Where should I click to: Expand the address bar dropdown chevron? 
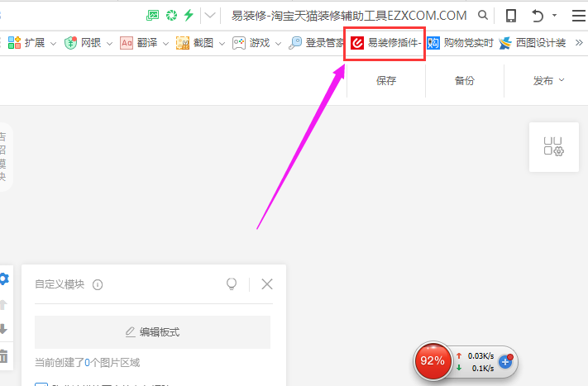pos(210,16)
